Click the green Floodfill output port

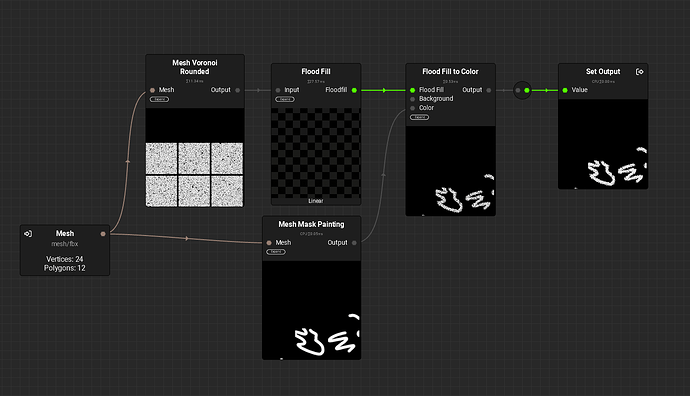point(354,90)
